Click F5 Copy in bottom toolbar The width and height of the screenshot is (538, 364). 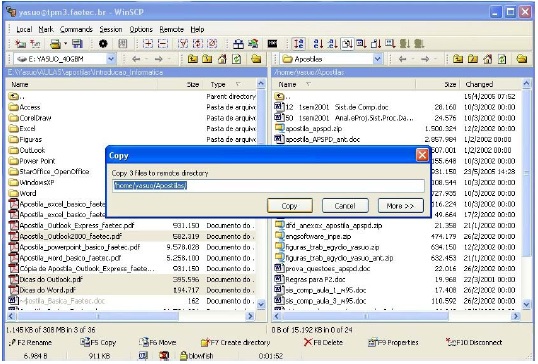coord(98,342)
